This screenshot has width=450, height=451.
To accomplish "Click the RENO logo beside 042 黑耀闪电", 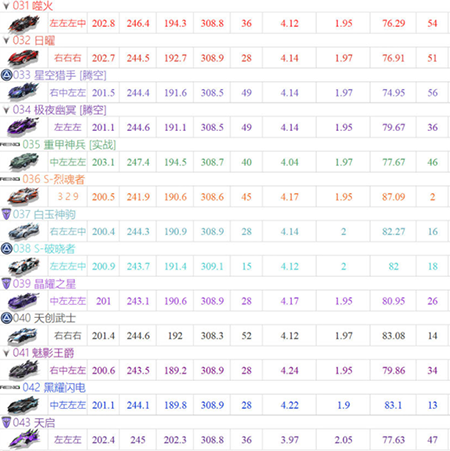I will click(x=10, y=387).
